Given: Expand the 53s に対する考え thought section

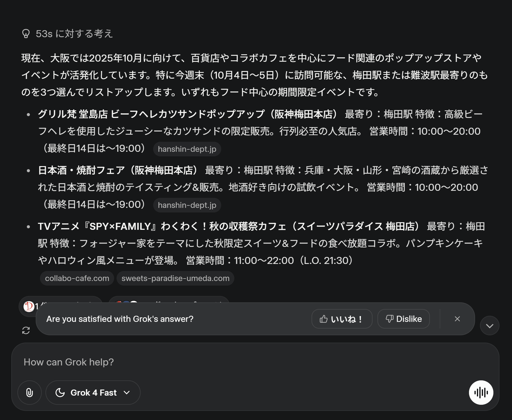Looking at the screenshot, I should (x=74, y=34).
